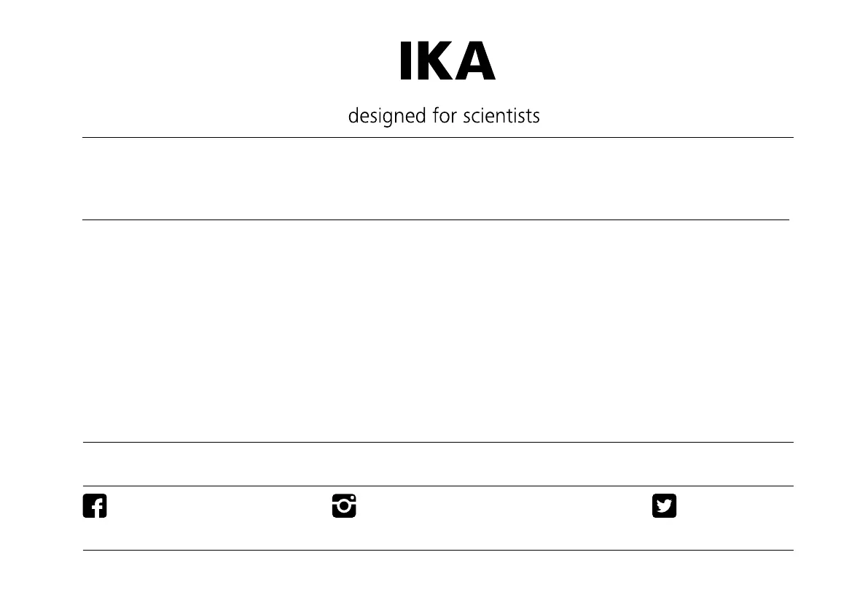This screenshot has height=614, width=868.
Task: Click the Instagram camera icon
Action: click(344, 505)
